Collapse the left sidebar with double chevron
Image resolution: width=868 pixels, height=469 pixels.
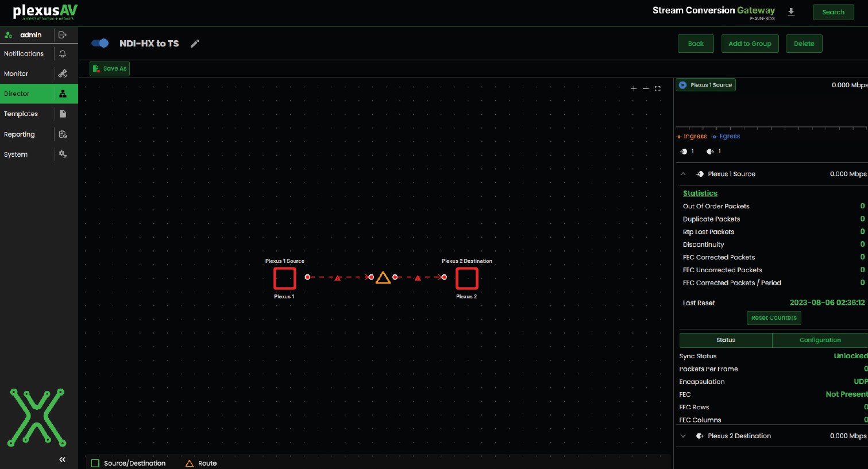click(x=62, y=459)
